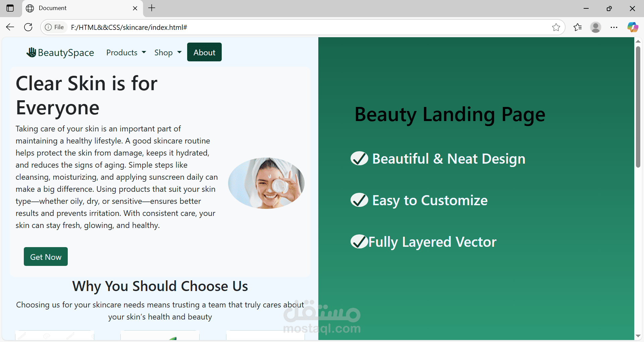Click the Get Now button

[x=46, y=256]
